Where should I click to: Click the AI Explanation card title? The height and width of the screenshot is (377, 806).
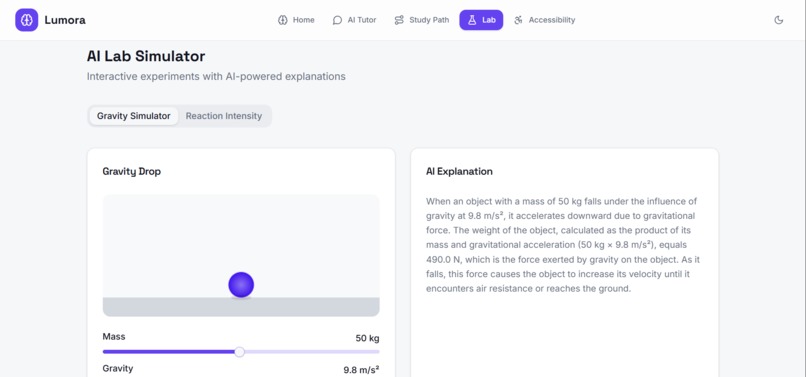459,172
